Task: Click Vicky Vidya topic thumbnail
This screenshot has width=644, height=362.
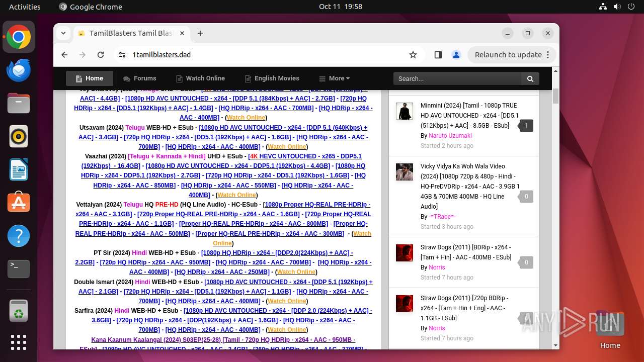Action: (404, 172)
